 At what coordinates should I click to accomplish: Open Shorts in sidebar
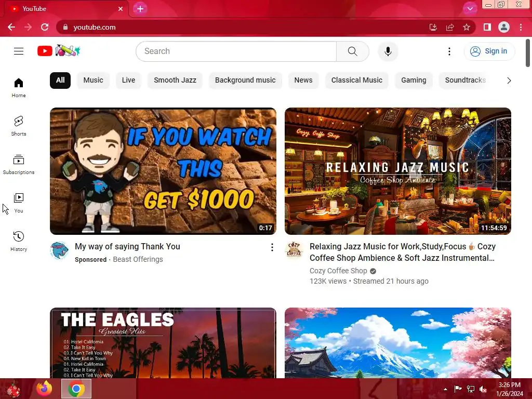pyautogui.click(x=19, y=126)
